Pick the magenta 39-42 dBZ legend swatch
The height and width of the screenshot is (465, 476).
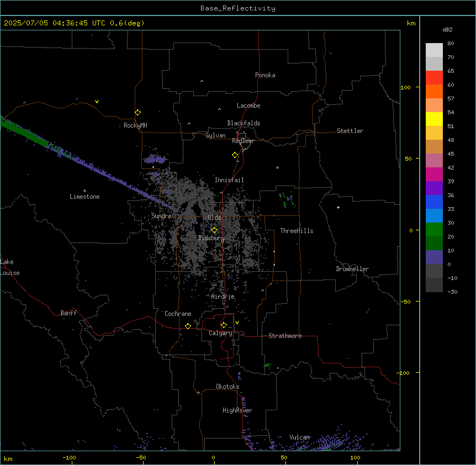(434, 174)
